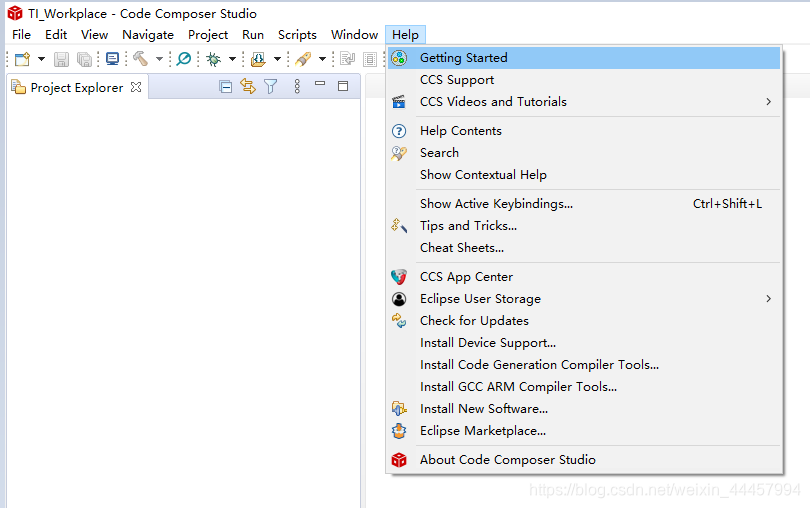The image size is (810, 508).
Task: Click the Save All icon
Action: pos(84,59)
